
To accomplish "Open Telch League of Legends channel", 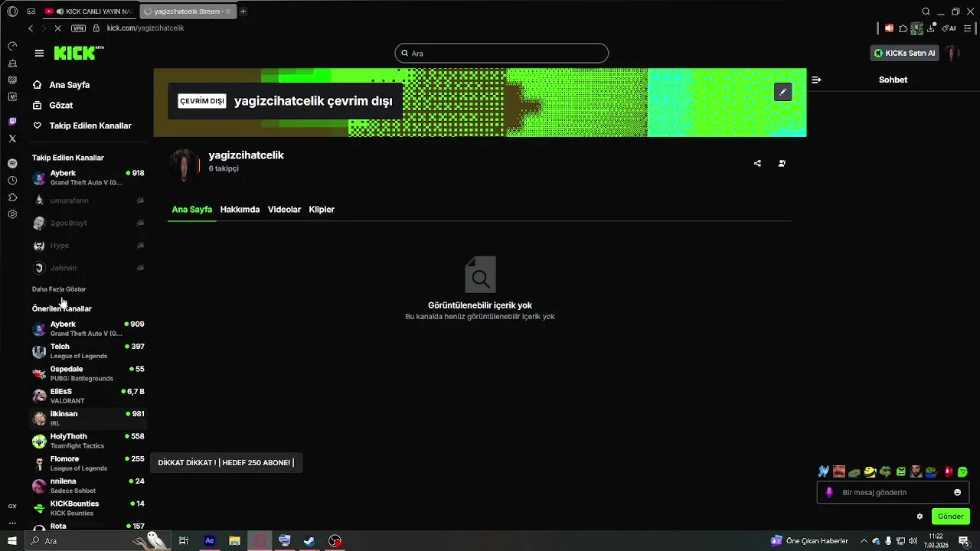I will pos(88,351).
